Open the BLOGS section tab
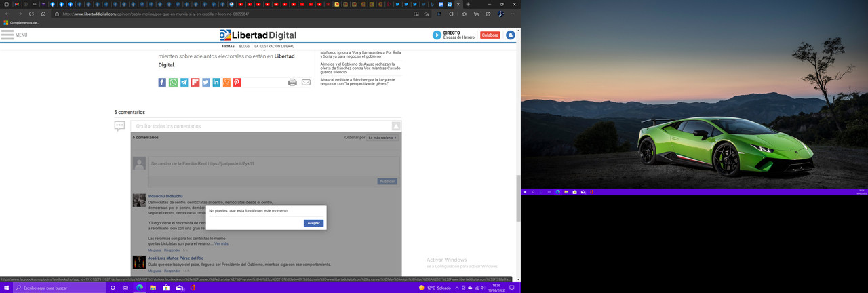This screenshot has height=293, width=868. coord(244,46)
